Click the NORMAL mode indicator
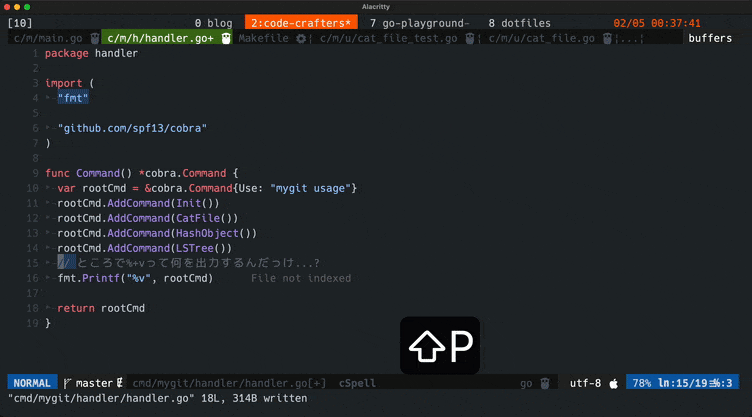Image resolution: width=752 pixels, height=417 pixels. coord(32,383)
